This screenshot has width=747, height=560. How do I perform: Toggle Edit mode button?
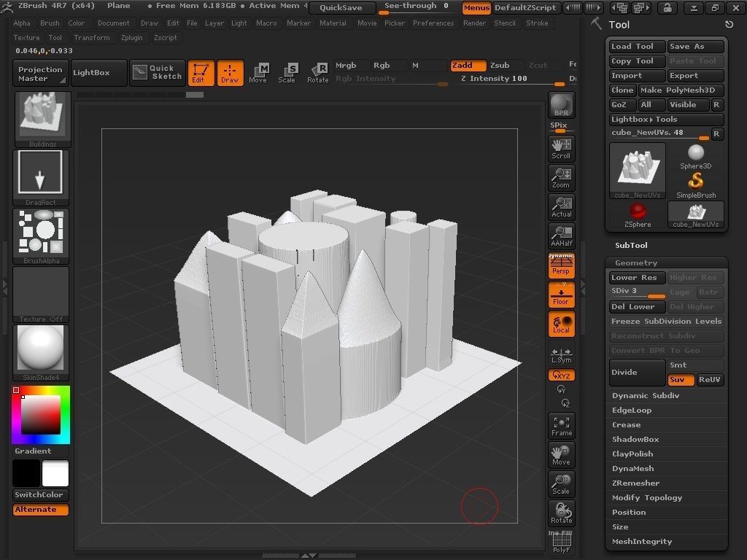201,73
